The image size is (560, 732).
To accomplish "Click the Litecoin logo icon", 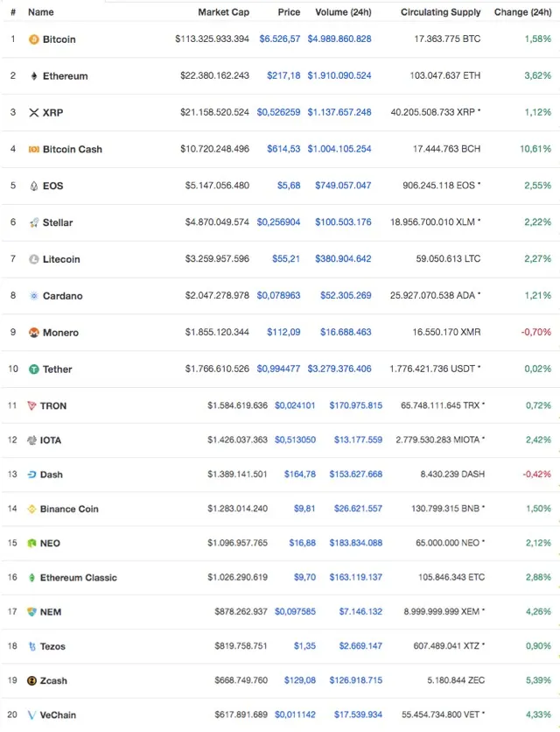I will click(x=33, y=259).
